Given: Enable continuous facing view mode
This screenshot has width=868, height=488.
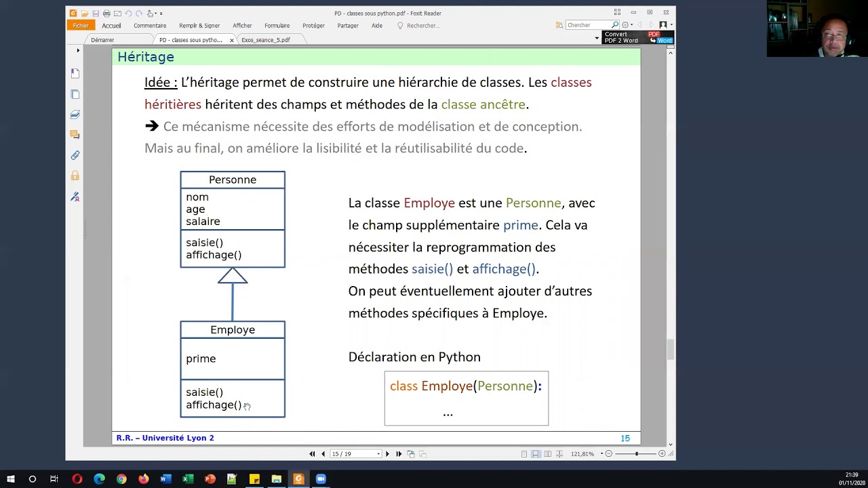Looking at the screenshot, I should (559, 454).
